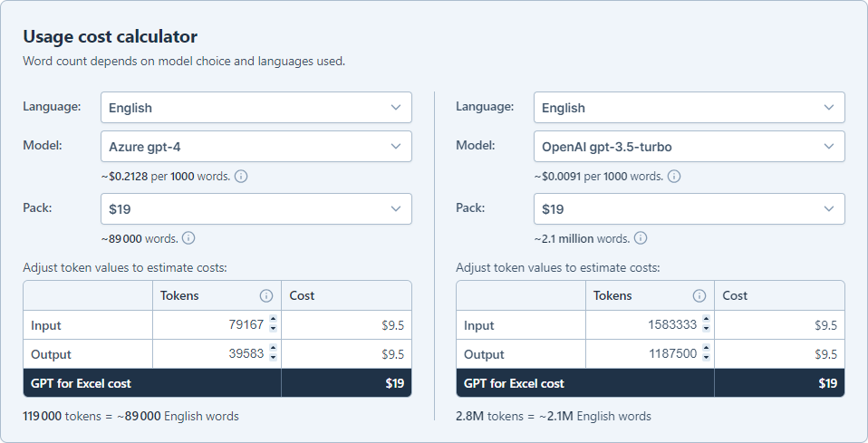Decrease Output tokens 39583 with down arrow

click(273, 357)
